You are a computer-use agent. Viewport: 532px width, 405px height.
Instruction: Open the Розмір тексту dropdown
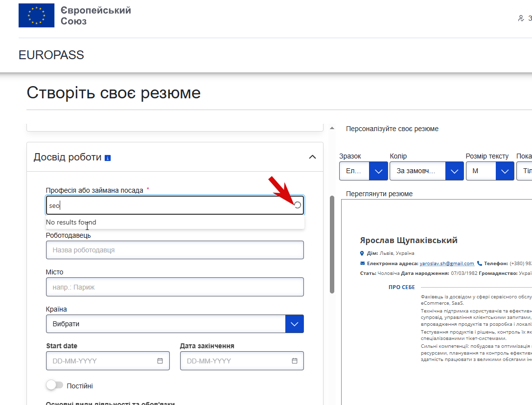(490, 171)
